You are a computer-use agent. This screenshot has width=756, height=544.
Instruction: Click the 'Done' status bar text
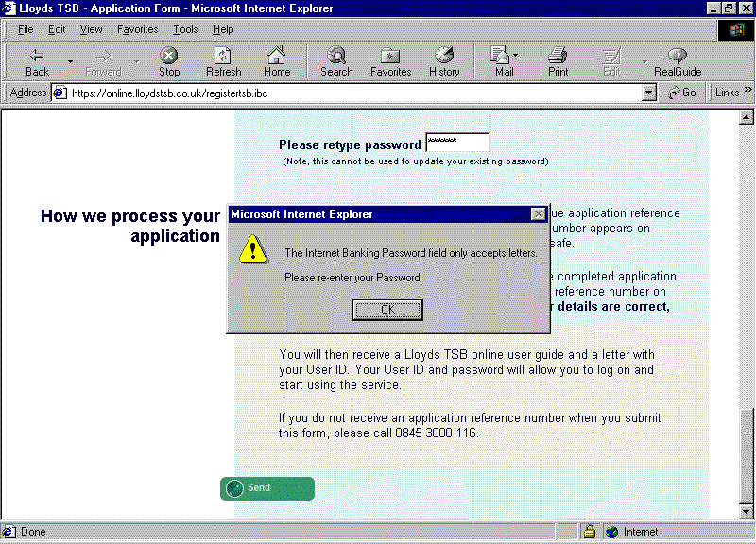pyautogui.click(x=33, y=532)
